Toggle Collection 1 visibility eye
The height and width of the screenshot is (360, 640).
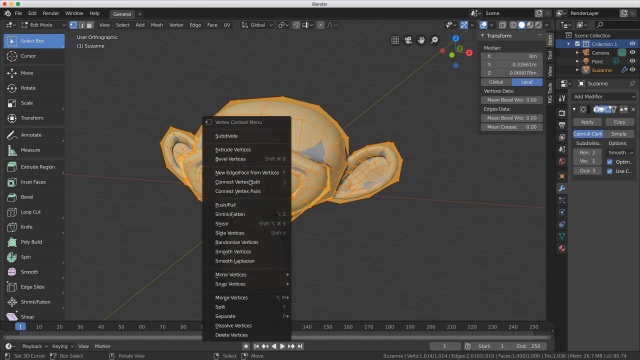(x=633, y=44)
